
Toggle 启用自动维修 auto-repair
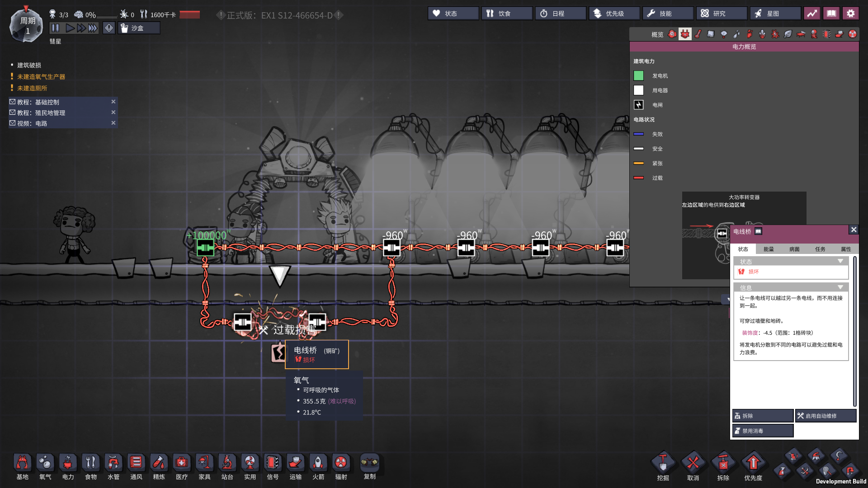click(x=826, y=416)
